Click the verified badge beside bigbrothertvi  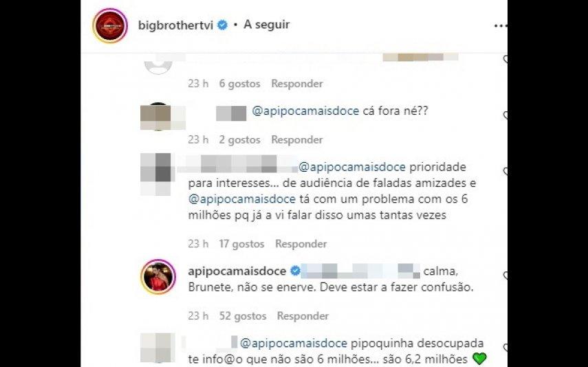(x=223, y=25)
